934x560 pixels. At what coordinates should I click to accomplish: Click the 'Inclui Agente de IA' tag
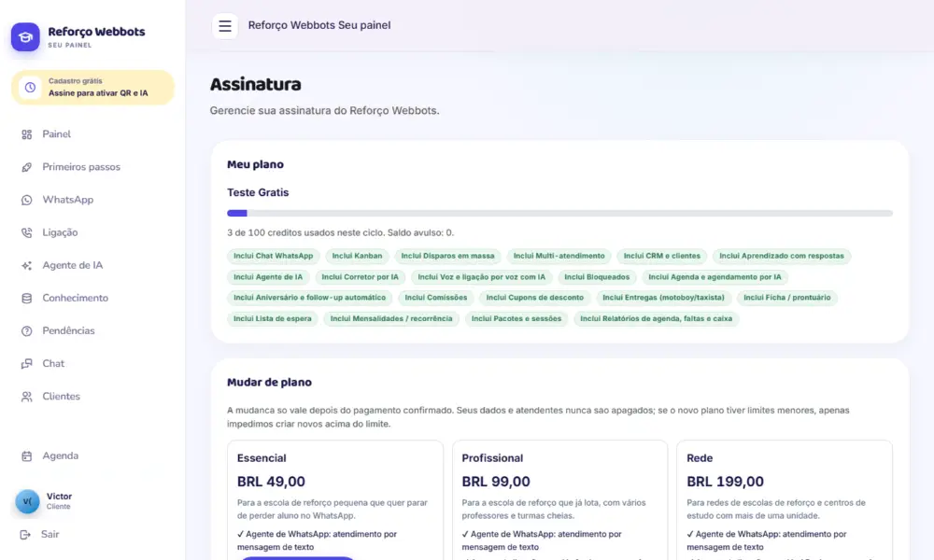tap(268, 277)
